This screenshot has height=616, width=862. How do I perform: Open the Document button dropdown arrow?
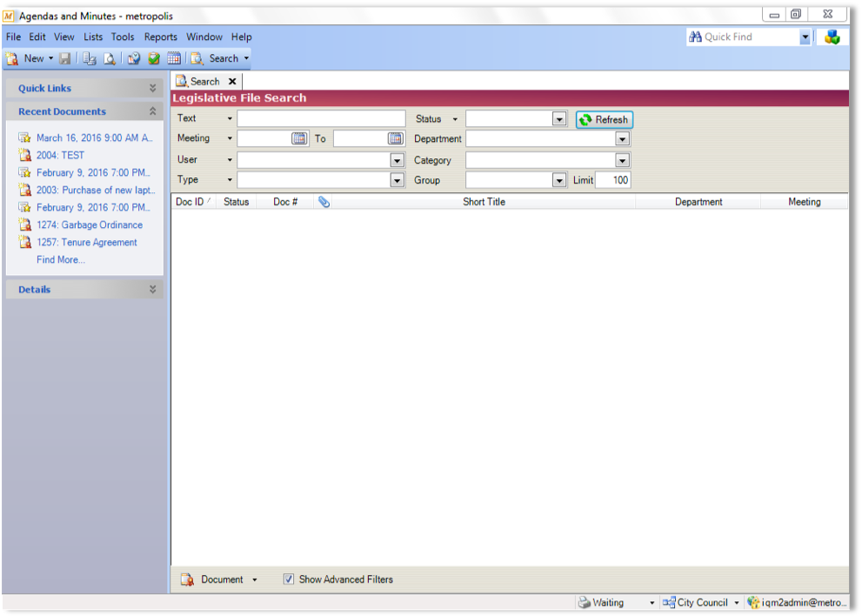(255, 579)
